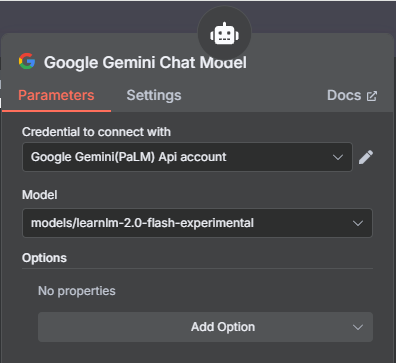Switch to the Settings tab
Viewport: 396px width, 363px height.
point(154,95)
